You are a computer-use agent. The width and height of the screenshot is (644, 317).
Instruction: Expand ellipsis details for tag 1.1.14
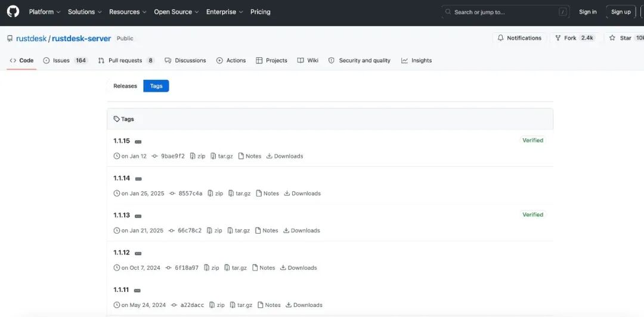pos(139,179)
